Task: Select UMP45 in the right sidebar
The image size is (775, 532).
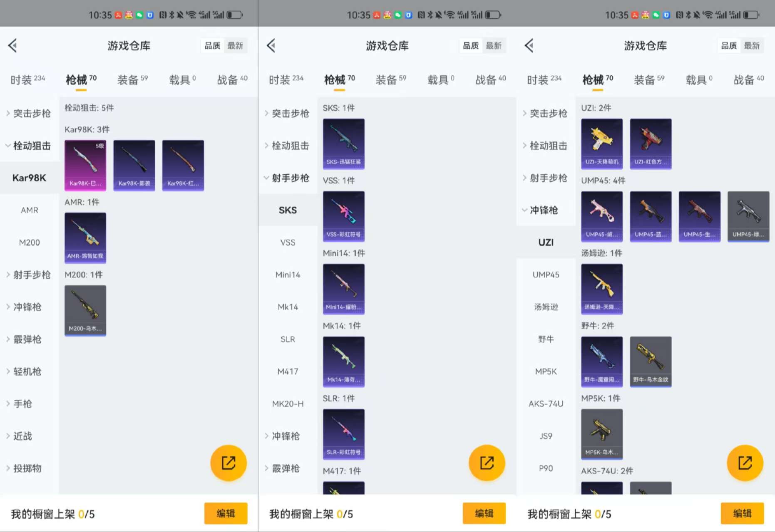Action: (546, 275)
